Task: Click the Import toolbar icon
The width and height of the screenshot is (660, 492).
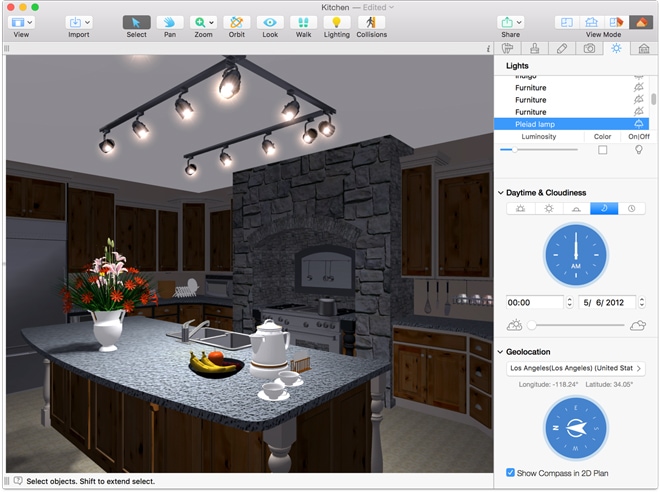Action: pos(75,22)
